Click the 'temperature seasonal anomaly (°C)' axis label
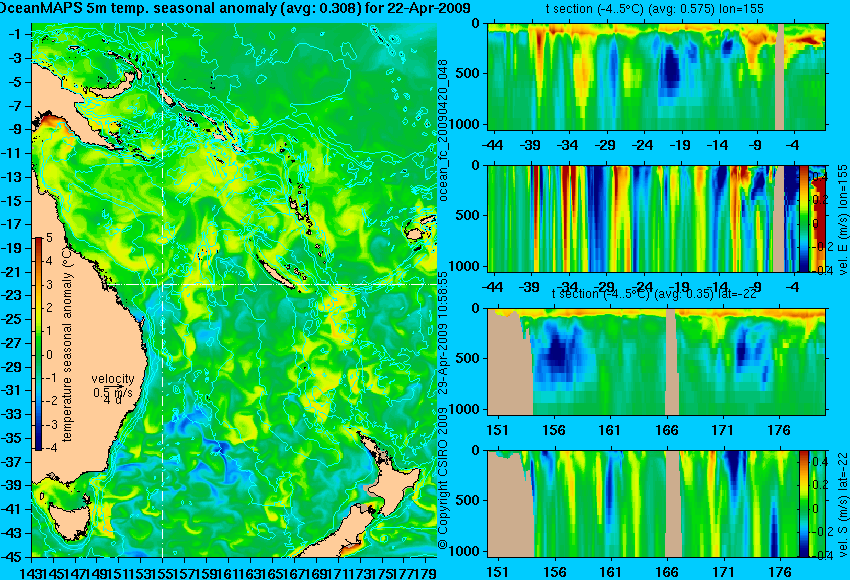 (x=67, y=344)
